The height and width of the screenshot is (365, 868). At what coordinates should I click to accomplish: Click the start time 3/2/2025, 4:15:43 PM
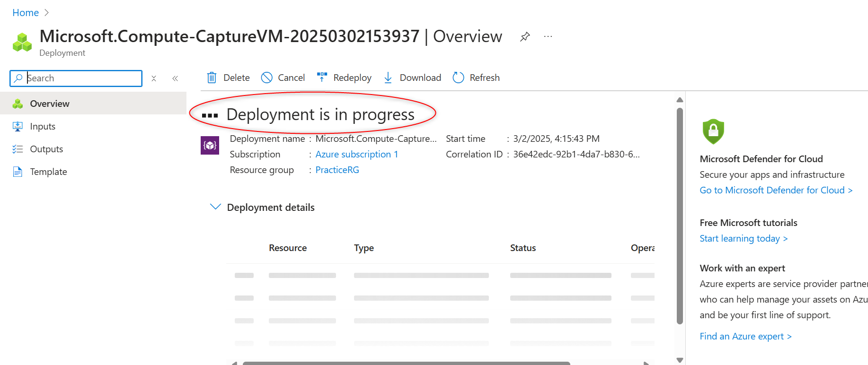coord(556,139)
